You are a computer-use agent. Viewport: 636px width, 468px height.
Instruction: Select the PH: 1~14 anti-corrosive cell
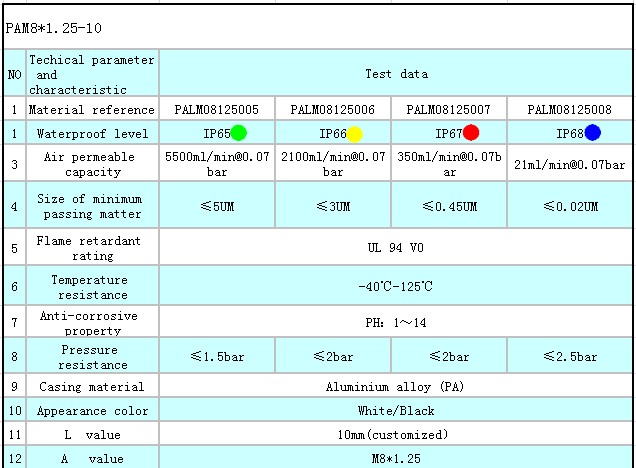pos(396,323)
